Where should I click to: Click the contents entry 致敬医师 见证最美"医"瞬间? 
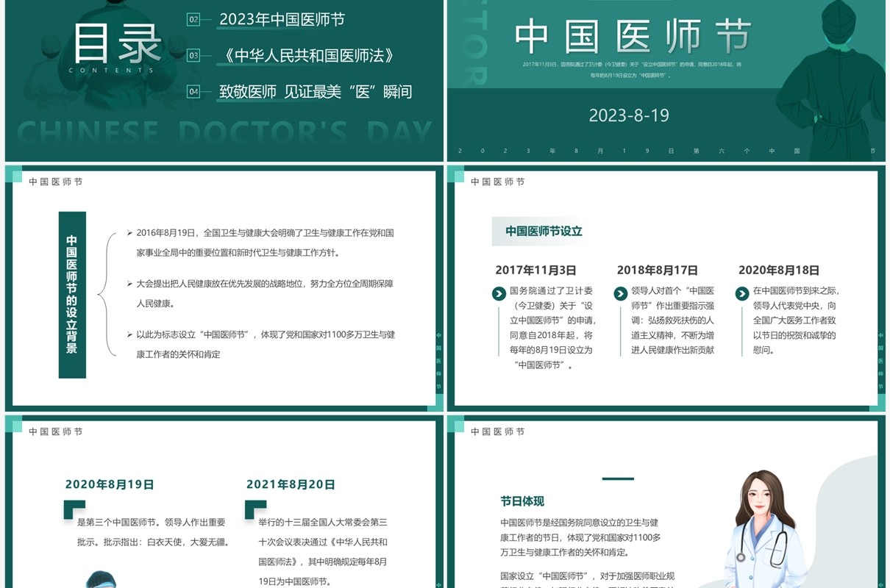pos(316,92)
